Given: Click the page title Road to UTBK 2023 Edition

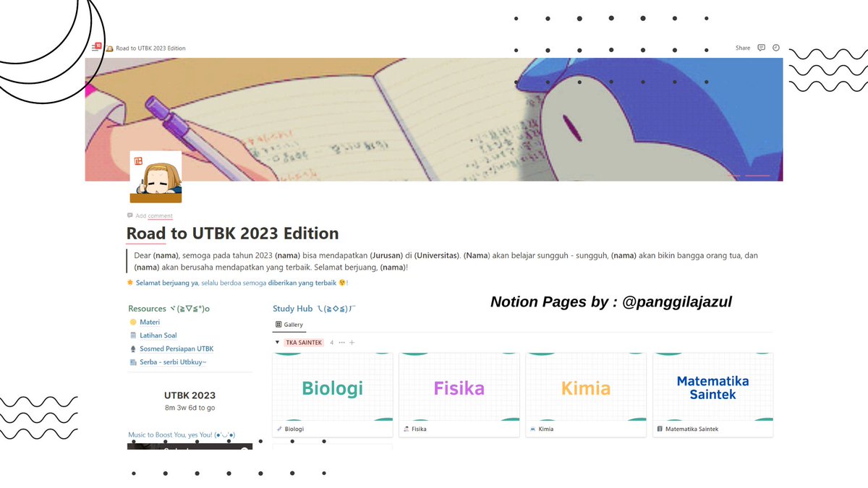Looking at the screenshot, I should pos(232,234).
